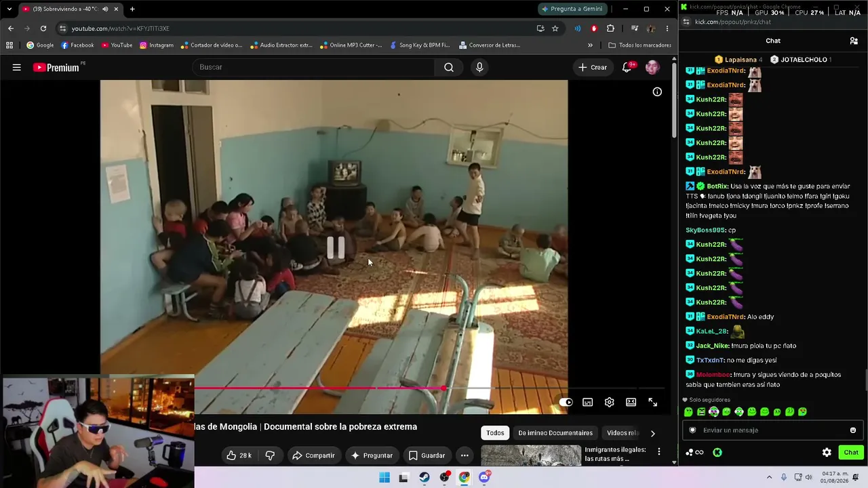Click the Preguntar button below video
The width and height of the screenshot is (868, 488).
click(372, 455)
